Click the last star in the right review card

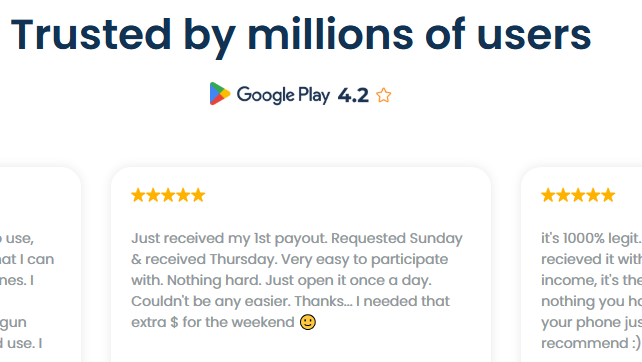click(608, 195)
